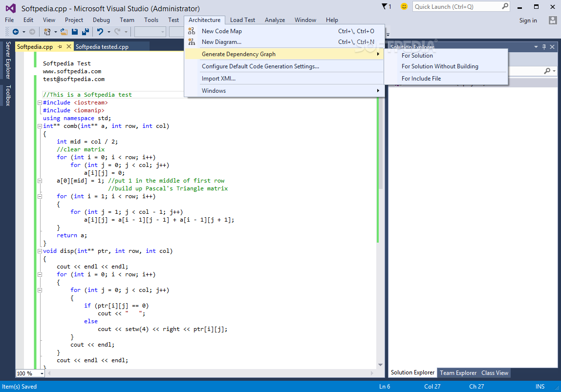Viewport: 561px width, 392px height.
Task: Click the Ln 6 status bar entry
Action: (x=385, y=386)
